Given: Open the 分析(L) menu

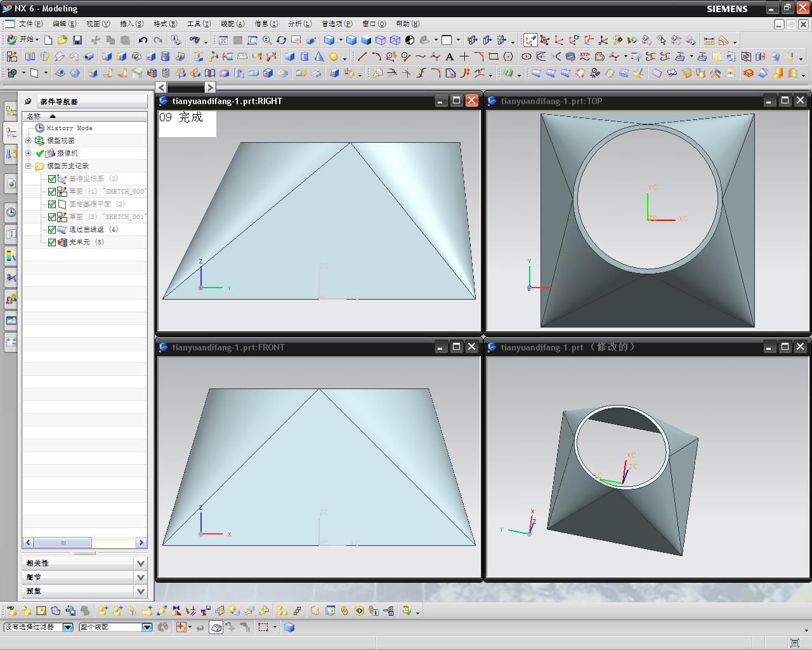Looking at the screenshot, I should click(299, 23).
